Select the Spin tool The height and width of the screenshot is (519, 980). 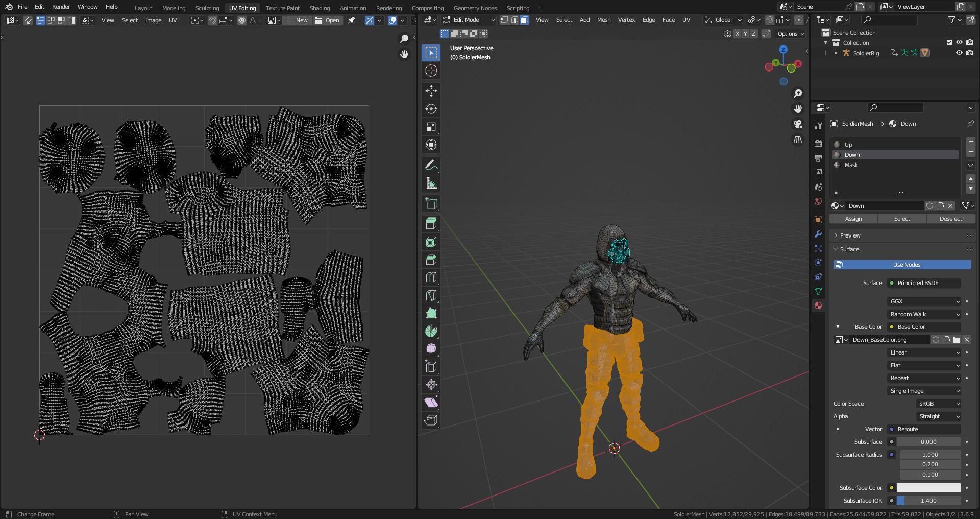[x=431, y=331]
